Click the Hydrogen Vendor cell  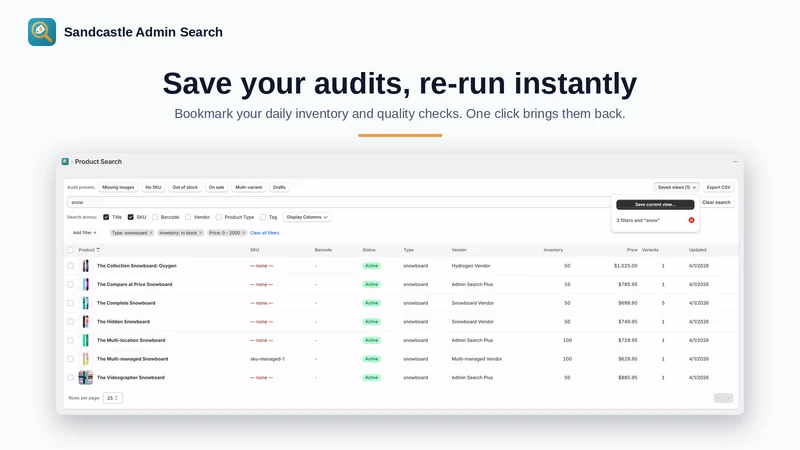click(x=471, y=266)
